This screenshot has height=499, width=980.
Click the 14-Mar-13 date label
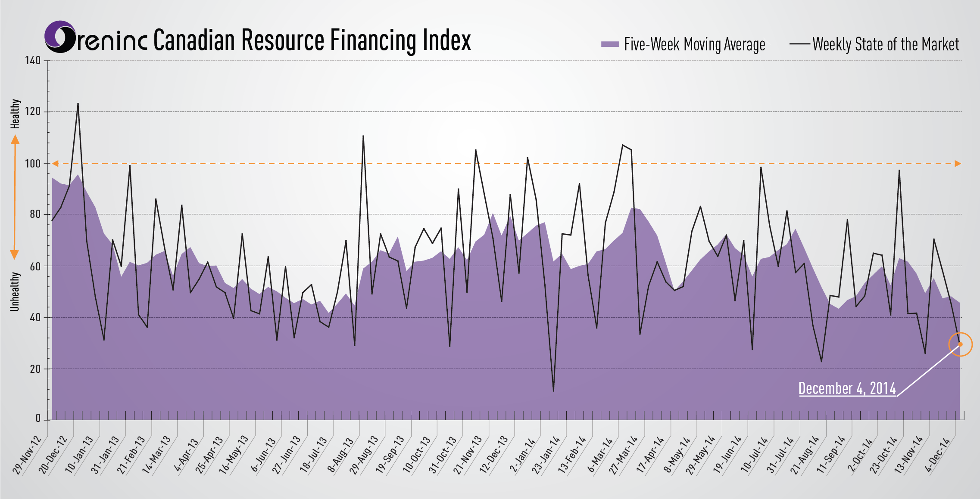click(x=158, y=455)
